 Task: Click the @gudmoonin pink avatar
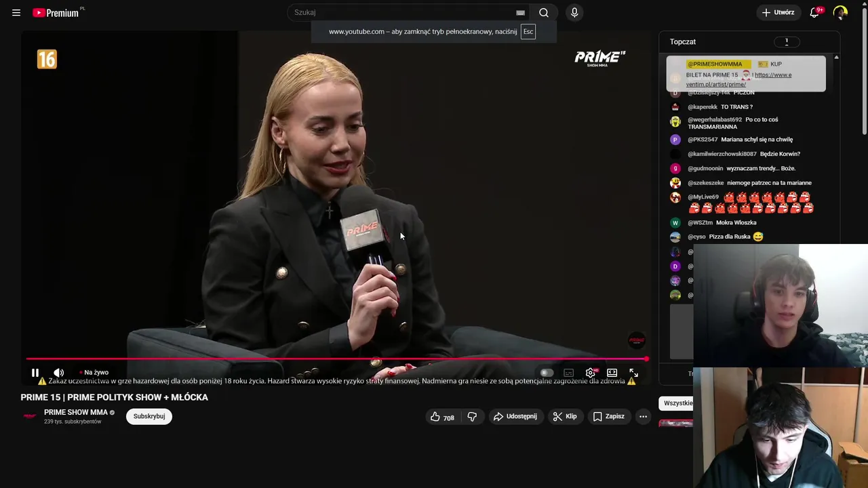pyautogui.click(x=675, y=168)
